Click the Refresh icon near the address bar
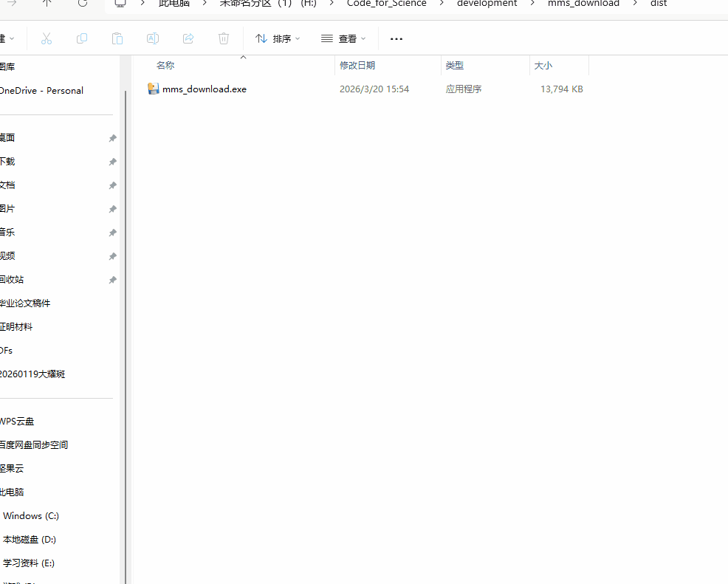Viewport: 728px width, 584px height. pyautogui.click(x=81, y=4)
